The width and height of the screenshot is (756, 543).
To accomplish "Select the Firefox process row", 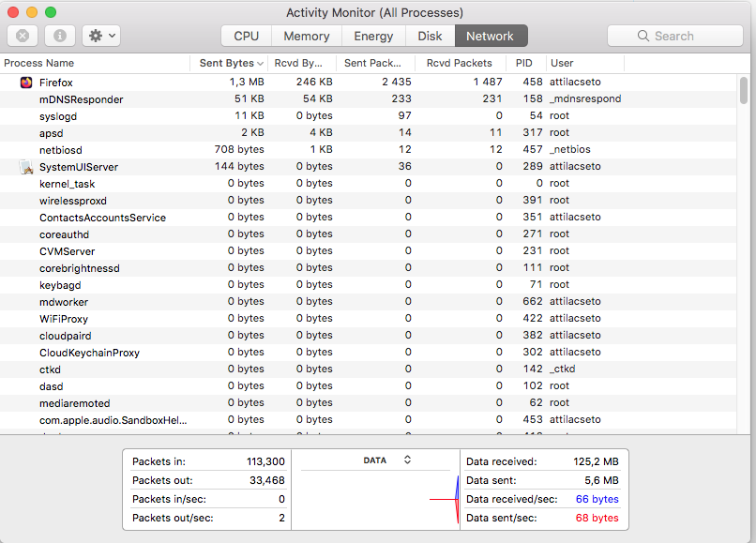I will [369, 83].
